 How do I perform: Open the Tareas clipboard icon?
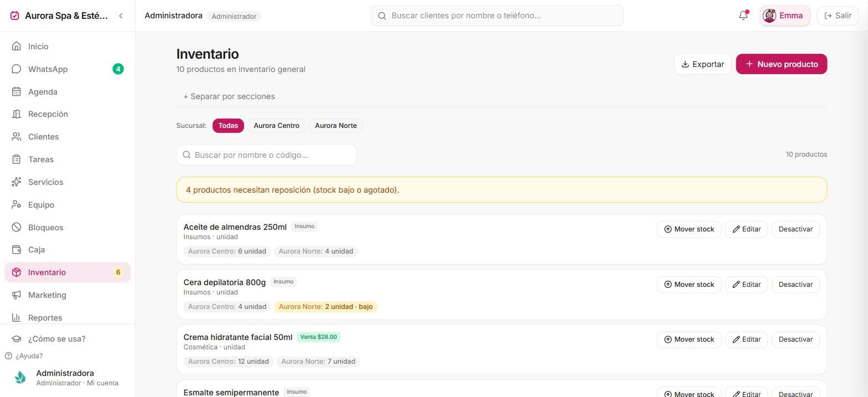tap(17, 159)
